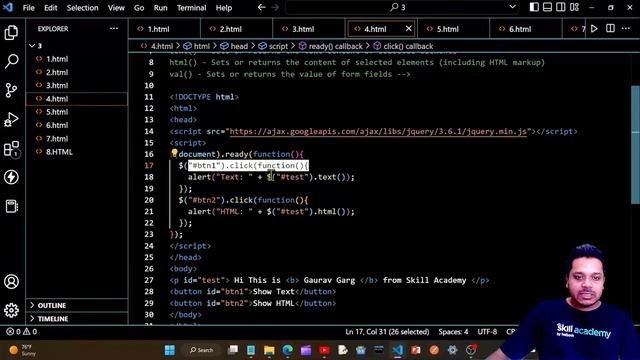Toggle the Secondary Side Bar
640x360 pixels.
coord(561,7)
